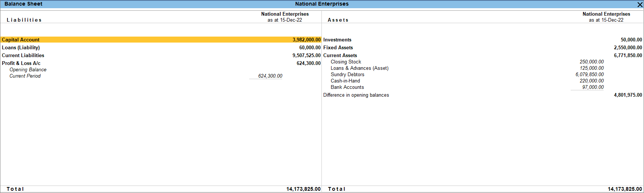Click the Assets column heading

pos(338,20)
